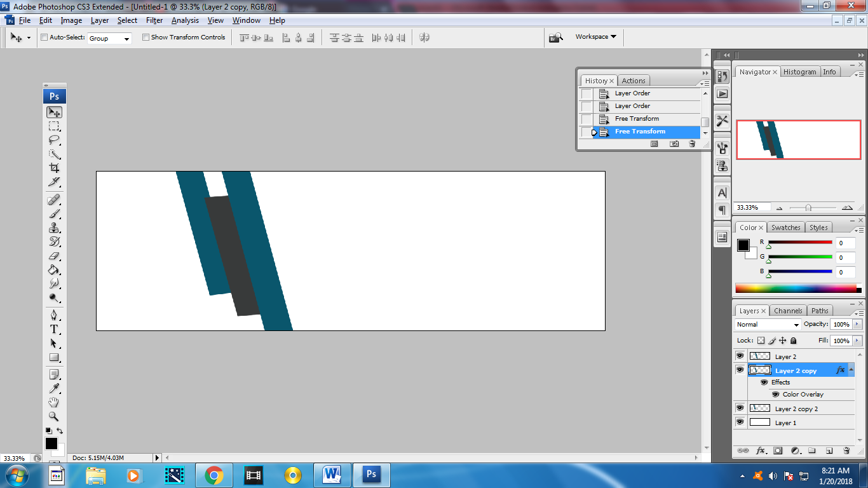Select the Path Selection tool
868x488 pixels.
[x=54, y=343]
